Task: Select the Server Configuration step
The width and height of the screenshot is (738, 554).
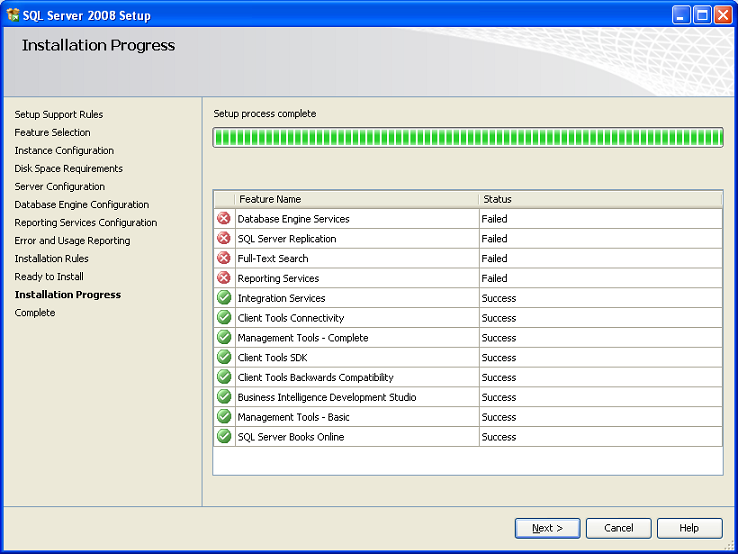Action: tap(60, 186)
